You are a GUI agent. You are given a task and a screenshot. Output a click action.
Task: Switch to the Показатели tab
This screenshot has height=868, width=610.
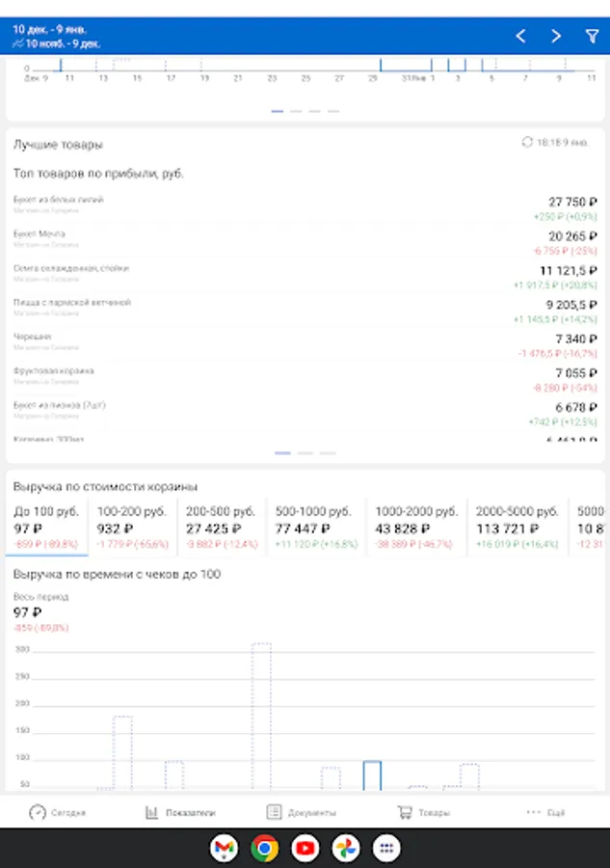click(180, 812)
